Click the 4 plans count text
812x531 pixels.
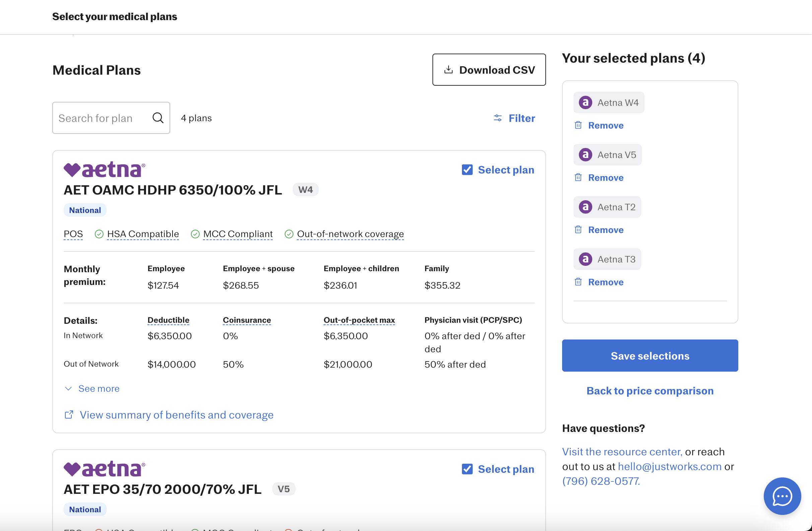tap(196, 118)
